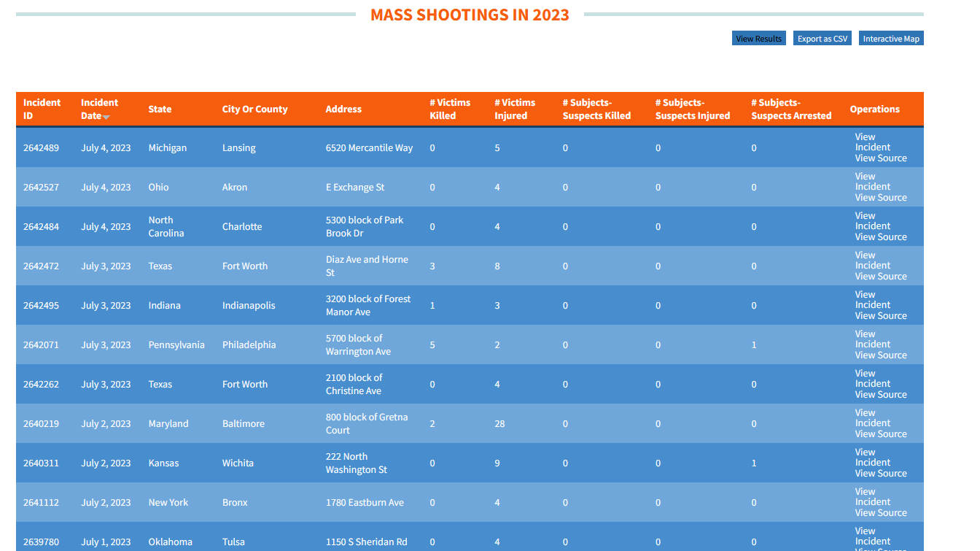
Task: Click the View Results button
Action: coord(758,39)
